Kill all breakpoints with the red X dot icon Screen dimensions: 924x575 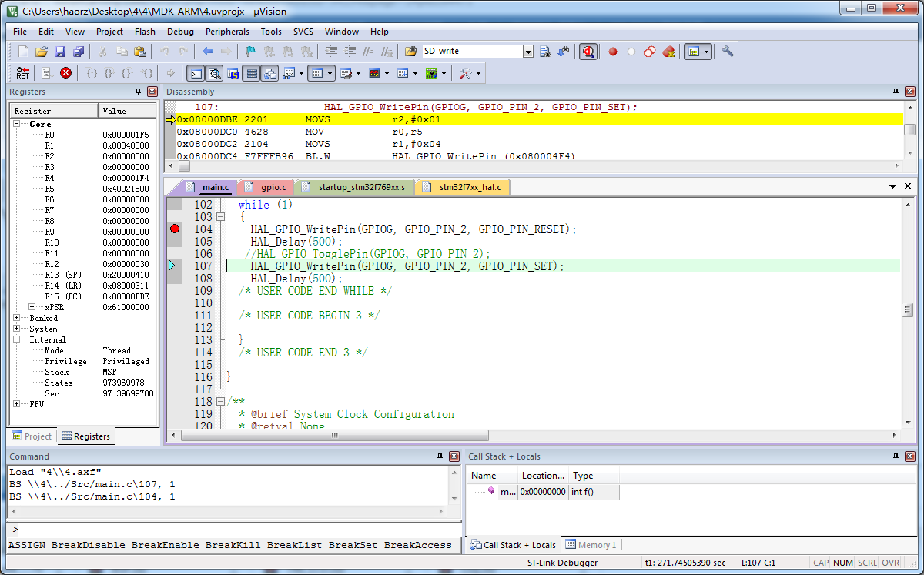668,52
